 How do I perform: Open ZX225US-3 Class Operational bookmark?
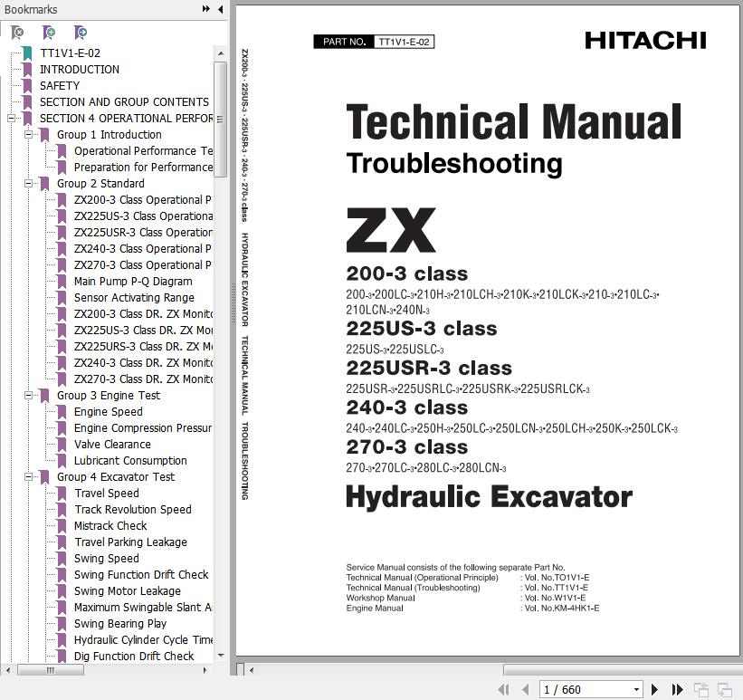[x=143, y=216]
